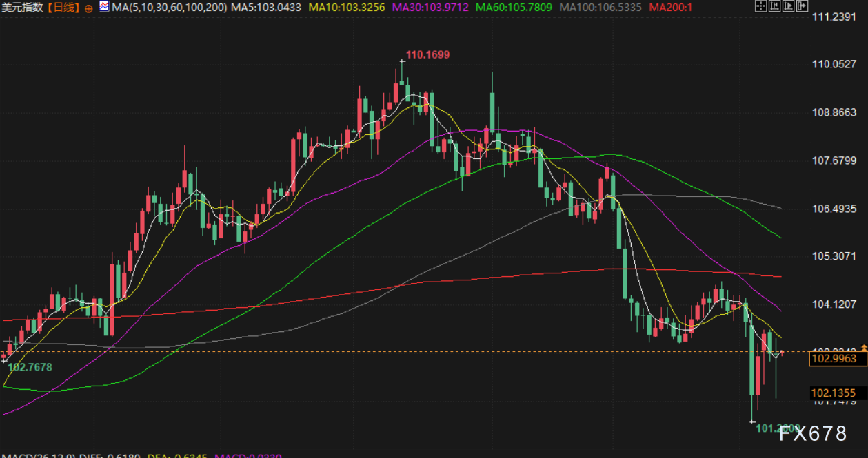Screen dimensions: 868x458
Task: Select the truncated MA200 legend value
Action: tap(672, 8)
